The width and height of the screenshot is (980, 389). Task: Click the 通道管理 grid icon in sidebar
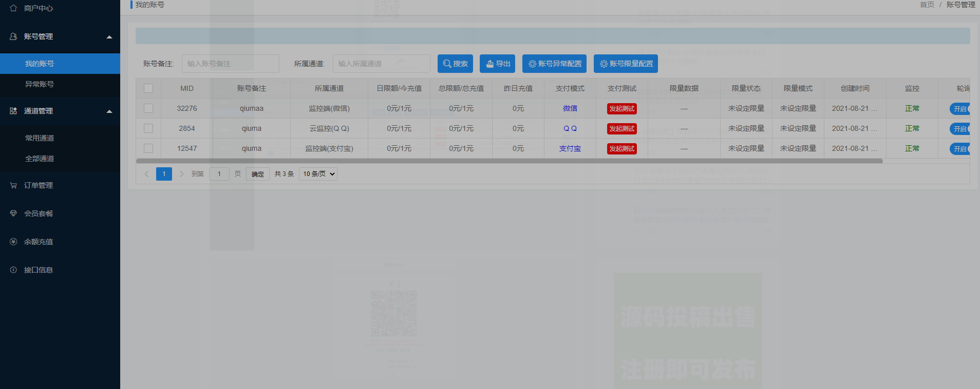point(13,111)
